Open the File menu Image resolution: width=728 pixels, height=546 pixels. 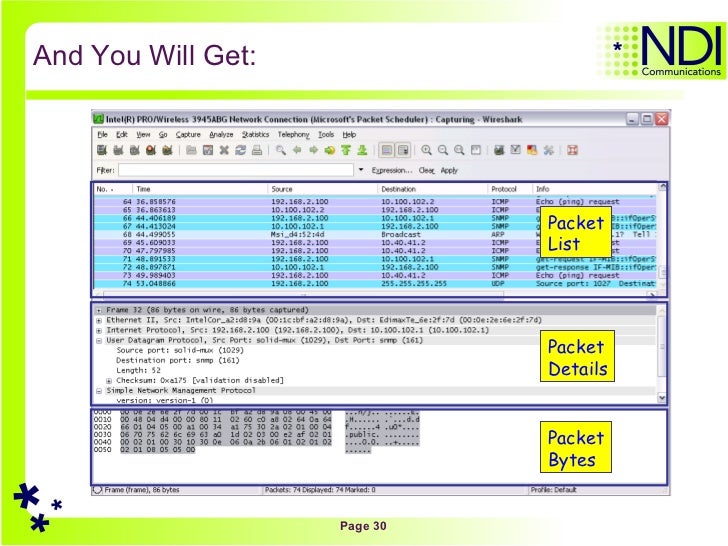[x=103, y=135]
